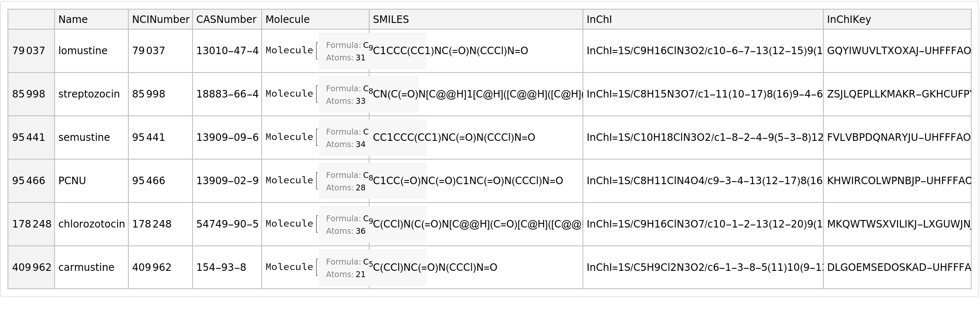Select row header 178 248

(31, 224)
